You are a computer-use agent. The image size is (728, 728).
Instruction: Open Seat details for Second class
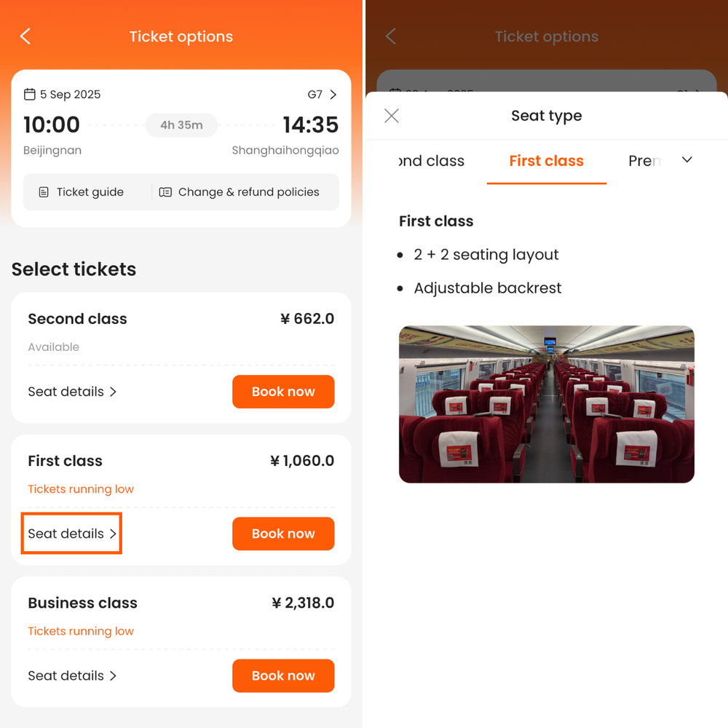(x=71, y=392)
